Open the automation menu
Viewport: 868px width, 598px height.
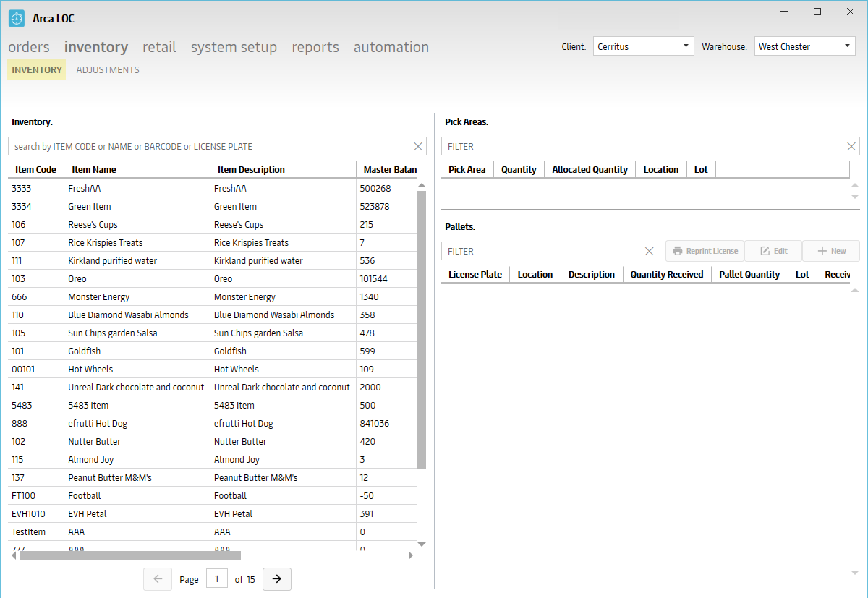tap(391, 47)
